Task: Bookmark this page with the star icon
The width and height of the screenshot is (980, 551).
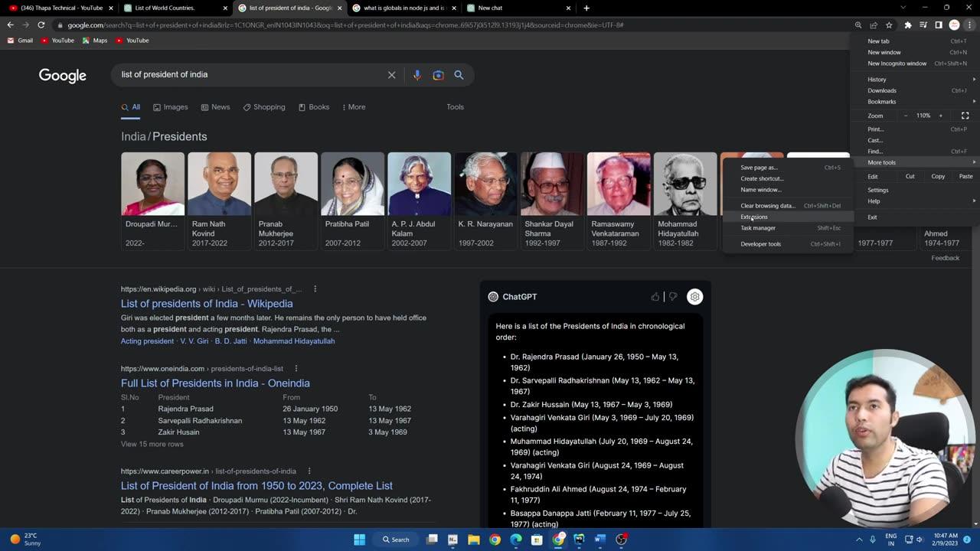Action: [x=888, y=24]
